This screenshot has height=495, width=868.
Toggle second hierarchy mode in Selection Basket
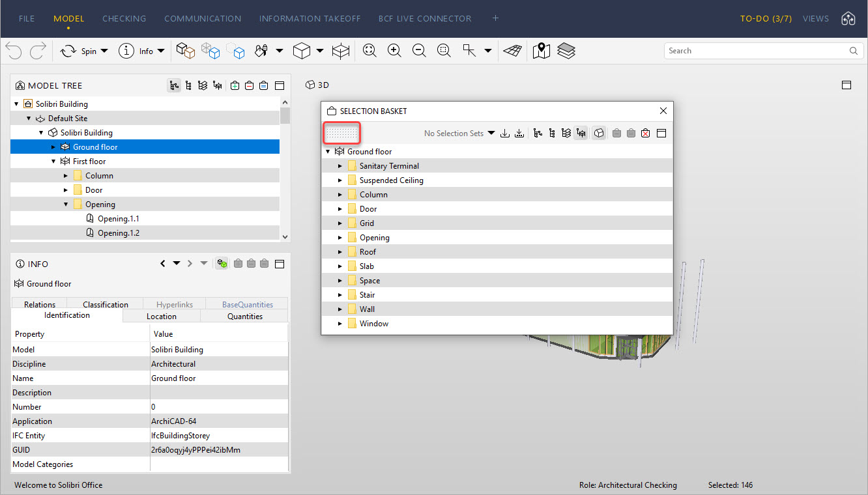click(x=552, y=133)
